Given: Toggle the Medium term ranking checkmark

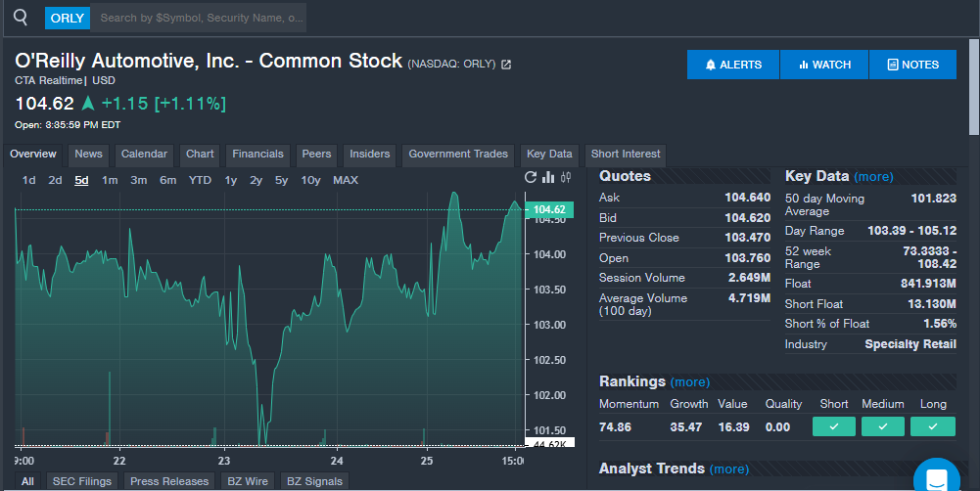Looking at the screenshot, I should (x=882, y=426).
